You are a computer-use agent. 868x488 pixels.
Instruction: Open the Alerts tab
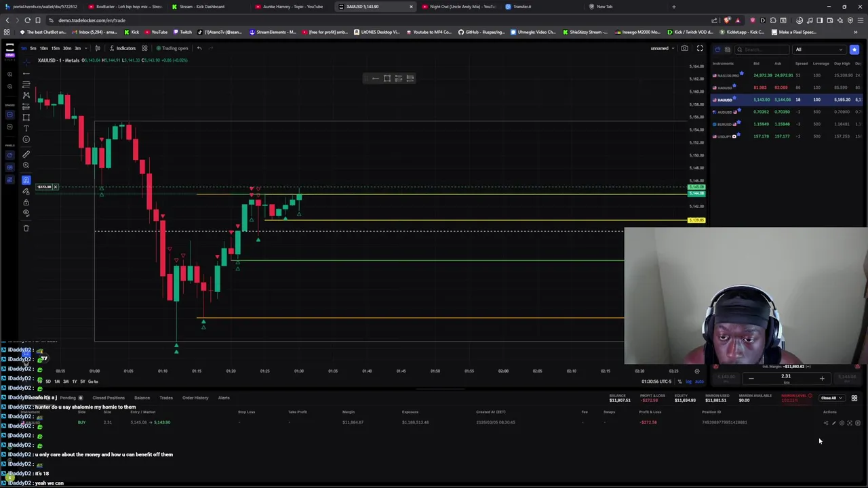[224, 398]
